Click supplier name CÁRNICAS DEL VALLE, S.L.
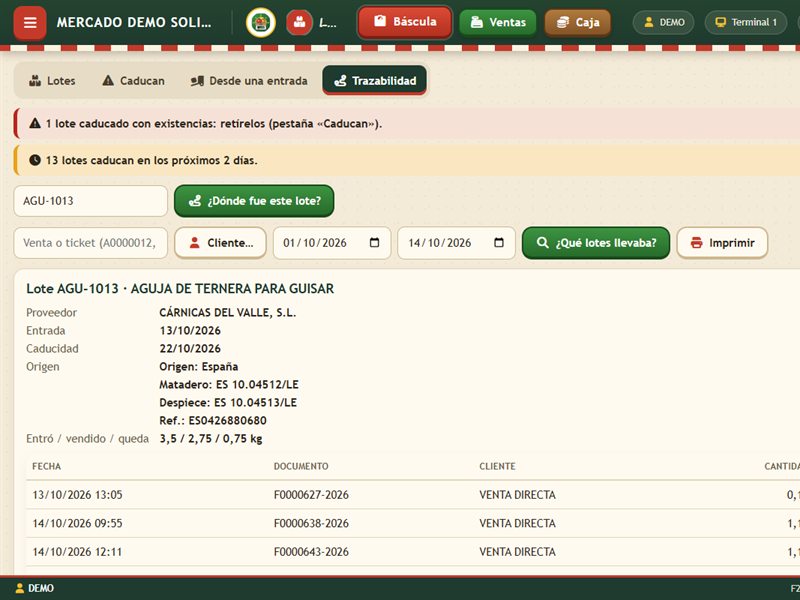Screen dimensions: 800x600 [x=228, y=313]
